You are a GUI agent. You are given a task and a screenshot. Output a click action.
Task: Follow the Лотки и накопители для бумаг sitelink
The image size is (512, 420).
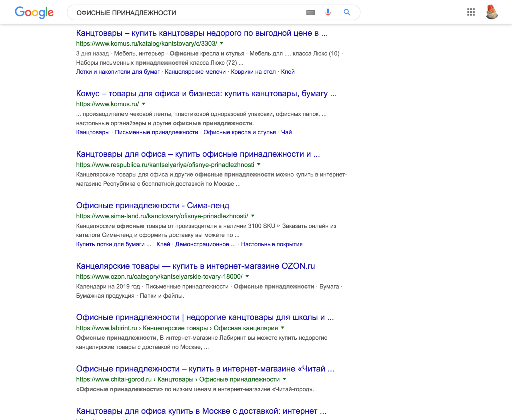point(118,72)
